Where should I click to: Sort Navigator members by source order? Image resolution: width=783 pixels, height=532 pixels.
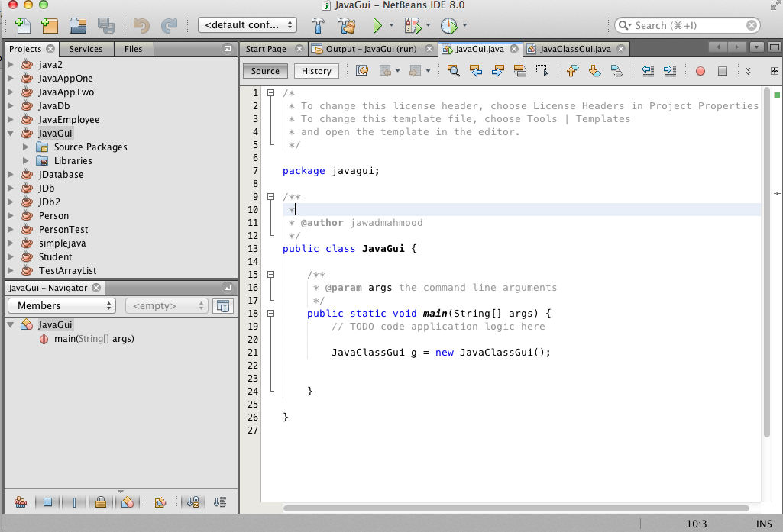pos(220,502)
